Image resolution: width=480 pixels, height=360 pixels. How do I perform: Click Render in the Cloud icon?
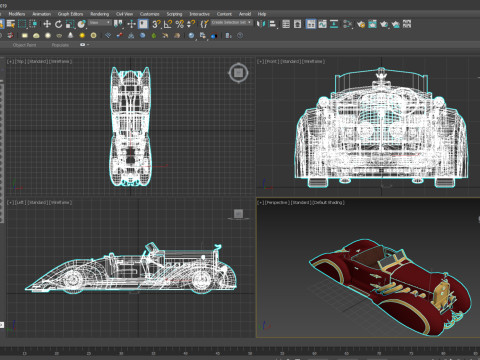[395, 24]
